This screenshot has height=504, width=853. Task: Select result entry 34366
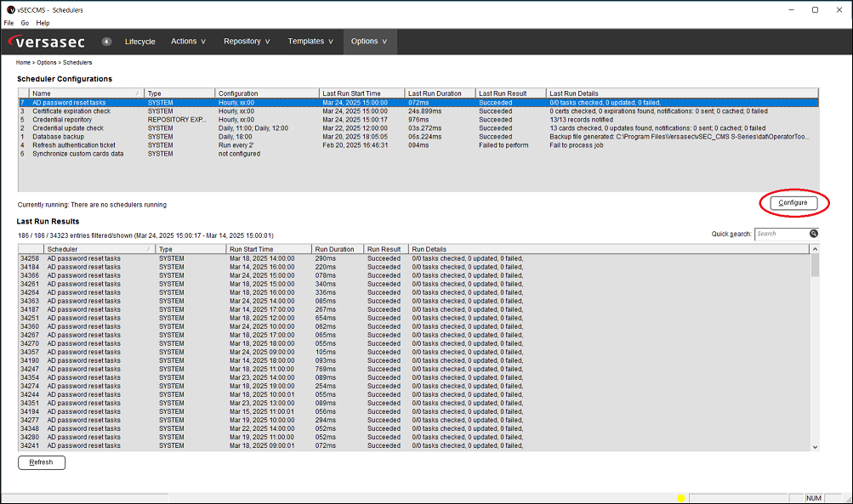pos(414,275)
